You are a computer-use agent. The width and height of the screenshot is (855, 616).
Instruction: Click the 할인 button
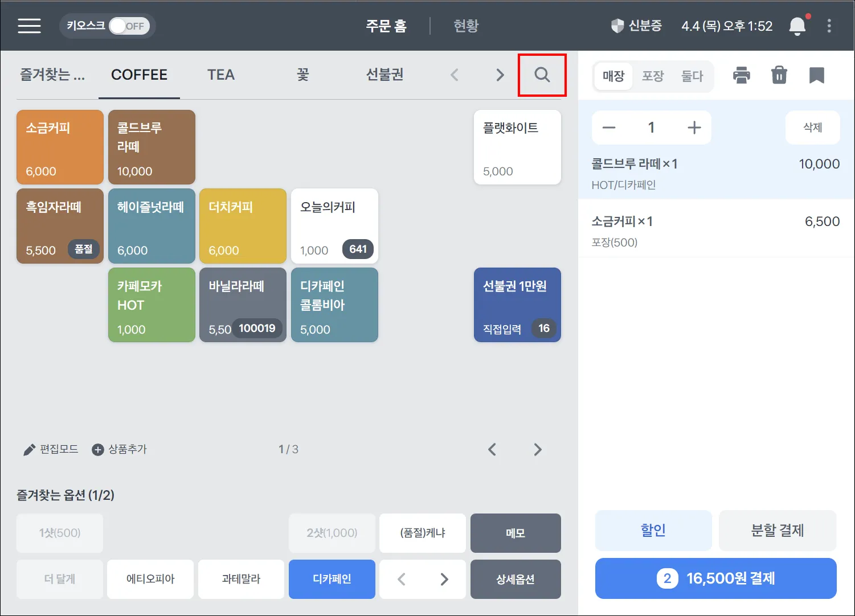point(653,531)
